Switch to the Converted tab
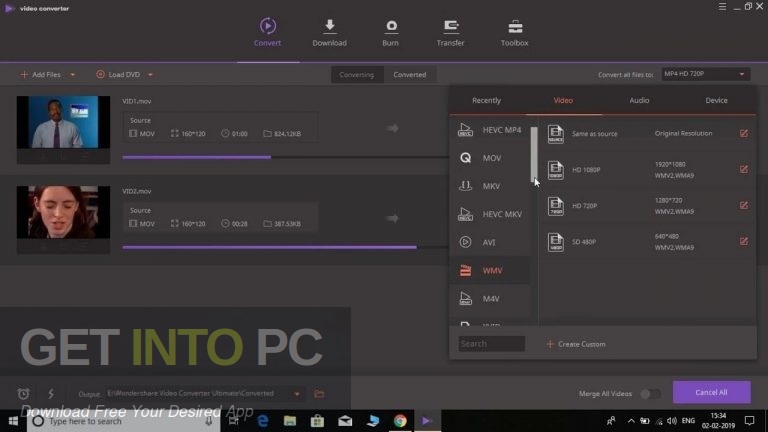The image size is (768, 432). click(x=409, y=74)
